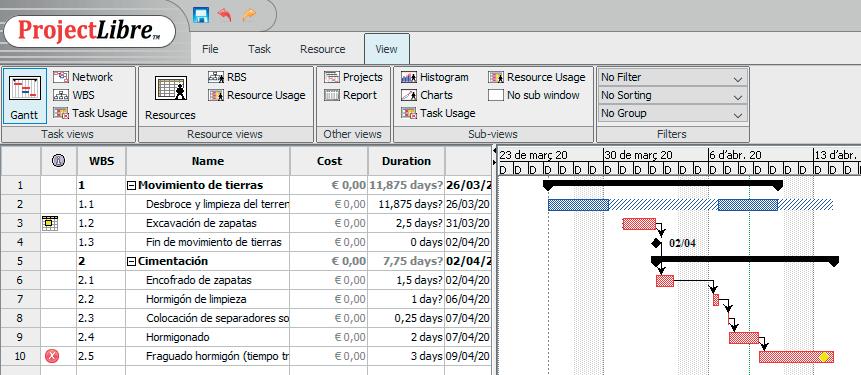Image resolution: width=861 pixels, height=375 pixels.
Task: Open the Projects view
Action: click(353, 77)
